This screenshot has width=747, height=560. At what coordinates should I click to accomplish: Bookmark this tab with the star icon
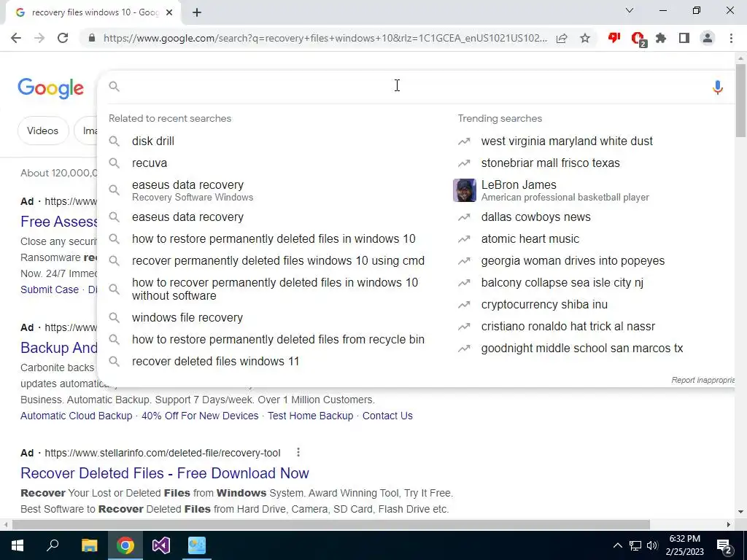pyautogui.click(x=585, y=38)
